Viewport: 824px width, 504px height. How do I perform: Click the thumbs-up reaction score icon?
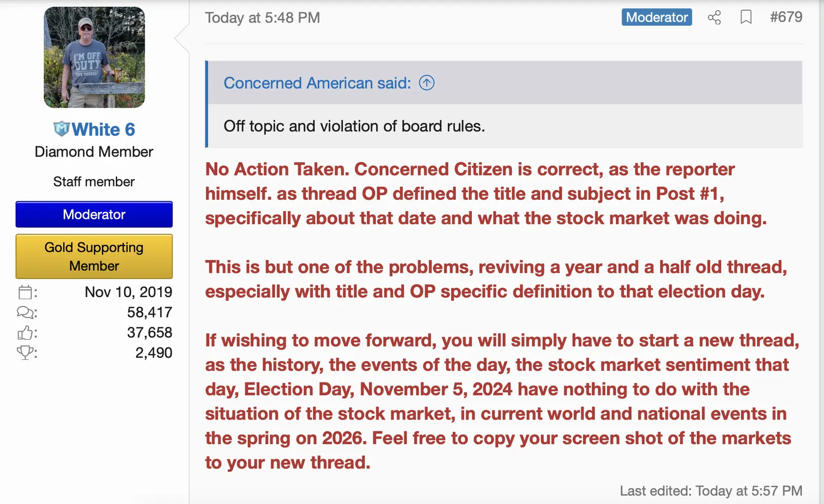point(25,333)
